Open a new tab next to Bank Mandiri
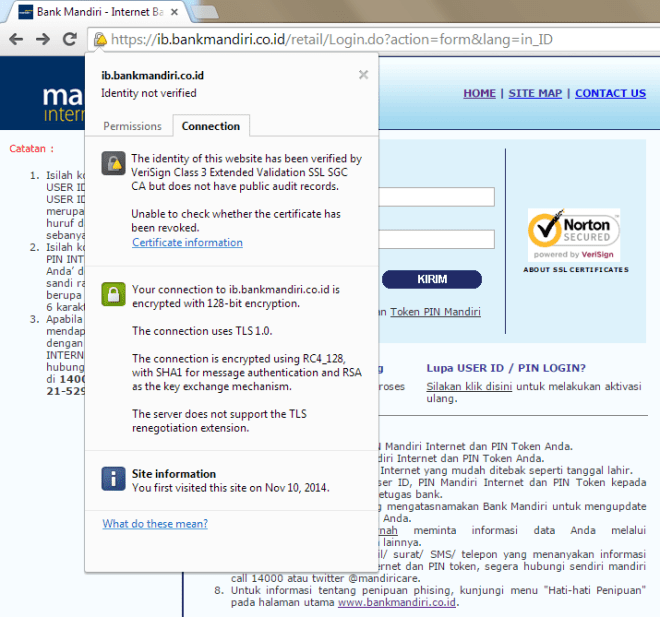The height and width of the screenshot is (617, 660). [205, 12]
